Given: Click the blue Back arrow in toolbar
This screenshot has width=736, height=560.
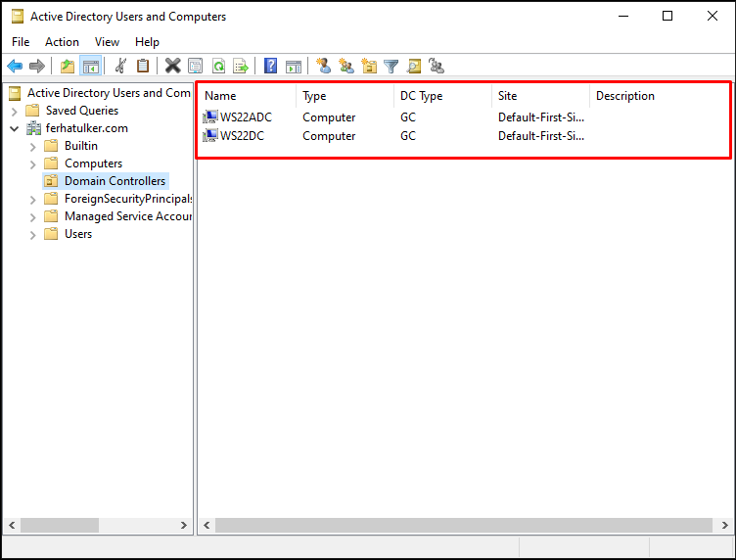Looking at the screenshot, I should (15, 67).
